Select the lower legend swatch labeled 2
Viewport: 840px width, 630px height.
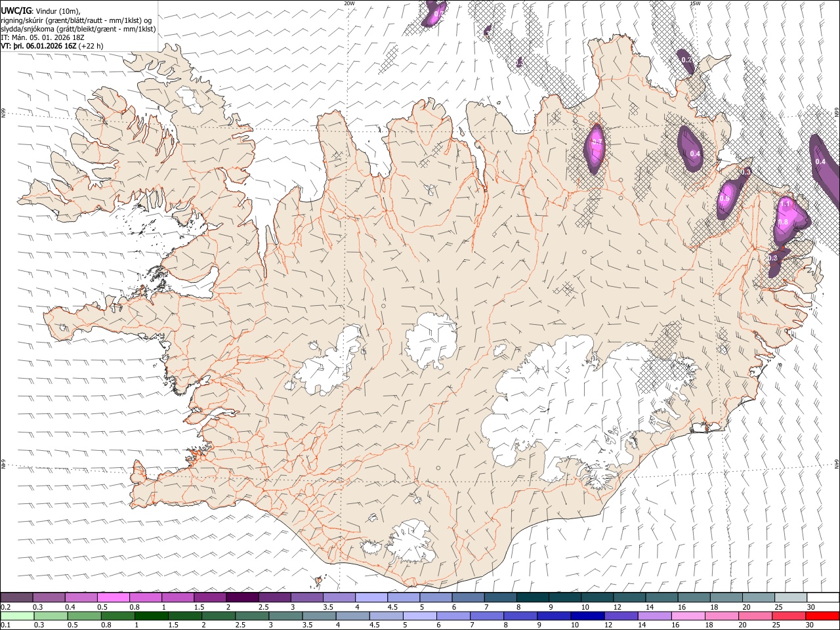219,616
